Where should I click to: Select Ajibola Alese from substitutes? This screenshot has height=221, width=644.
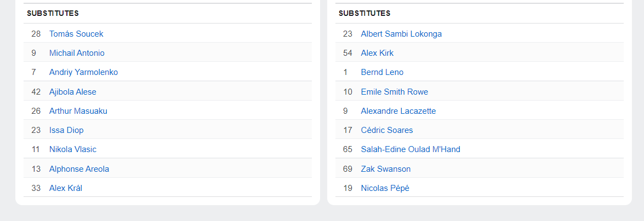point(73,92)
